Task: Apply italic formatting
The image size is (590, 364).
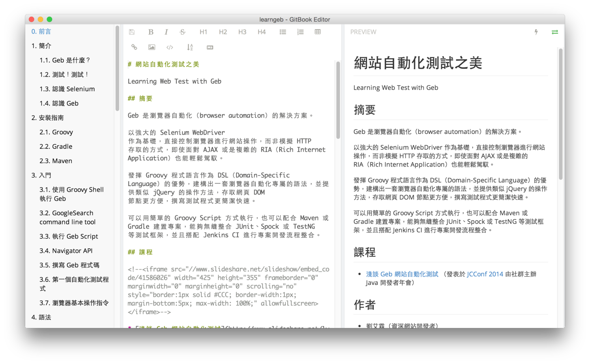Action: pos(166,32)
